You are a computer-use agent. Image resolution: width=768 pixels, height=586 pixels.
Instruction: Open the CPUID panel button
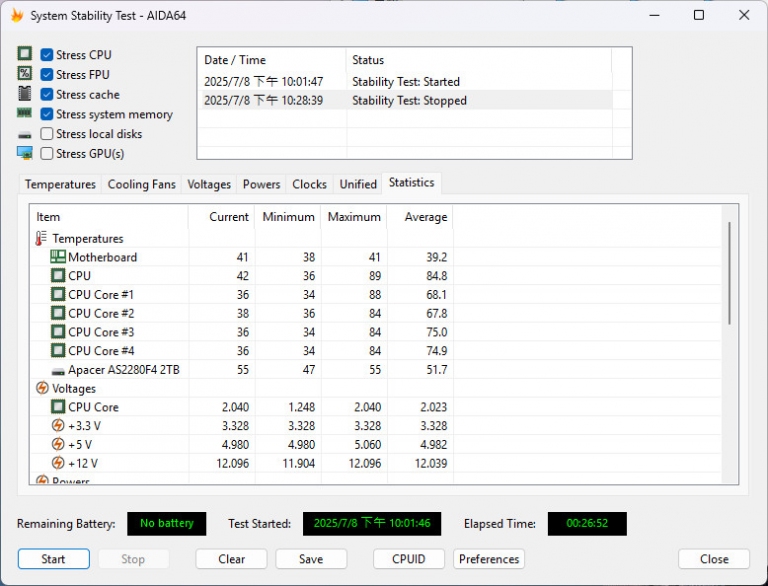[408, 559]
